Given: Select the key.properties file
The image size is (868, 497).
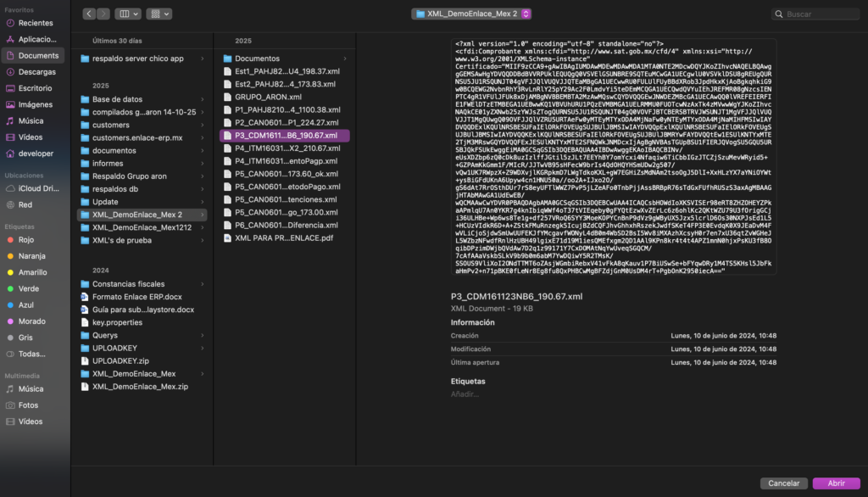Looking at the screenshot, I should pos(142,322).
